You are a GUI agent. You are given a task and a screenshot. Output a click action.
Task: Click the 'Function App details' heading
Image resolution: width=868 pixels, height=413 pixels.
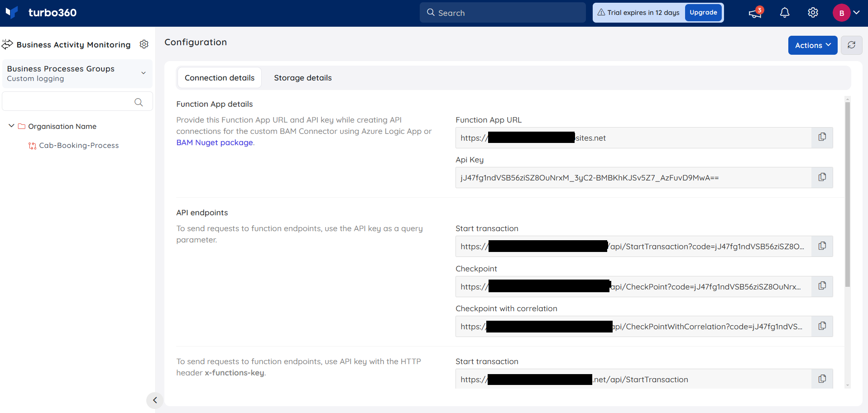215,104
